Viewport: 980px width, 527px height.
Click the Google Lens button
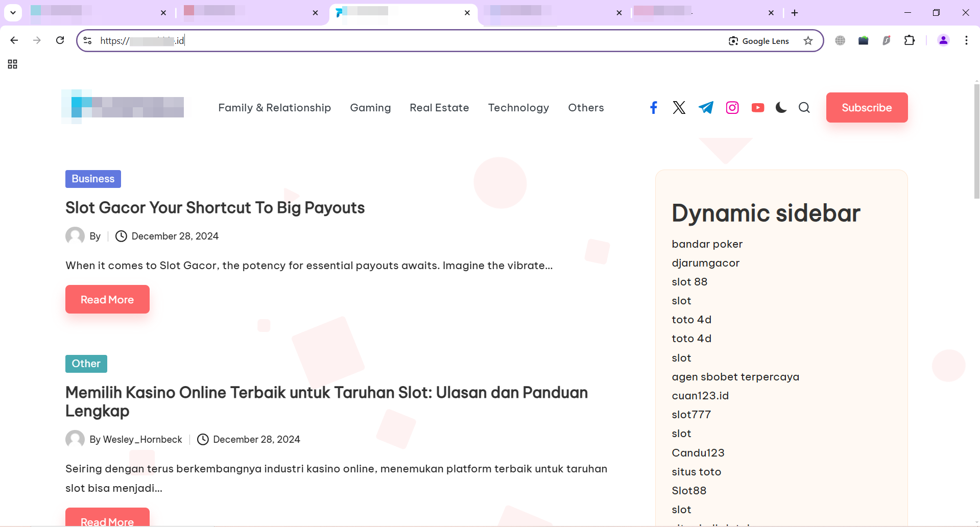point(758,41)
